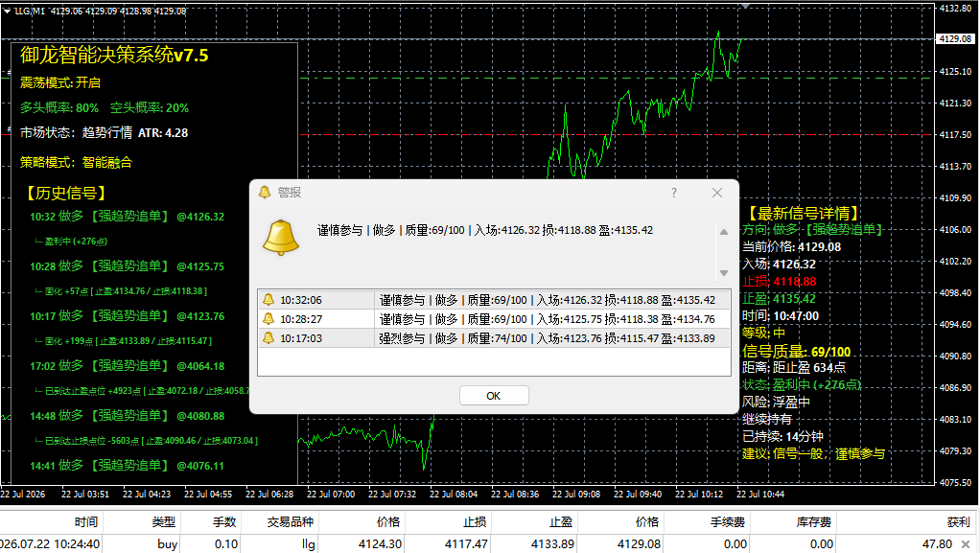Screen dimensions: 980x553
Task: Click the bell icon in alert title bar
Action: point(265,193)
